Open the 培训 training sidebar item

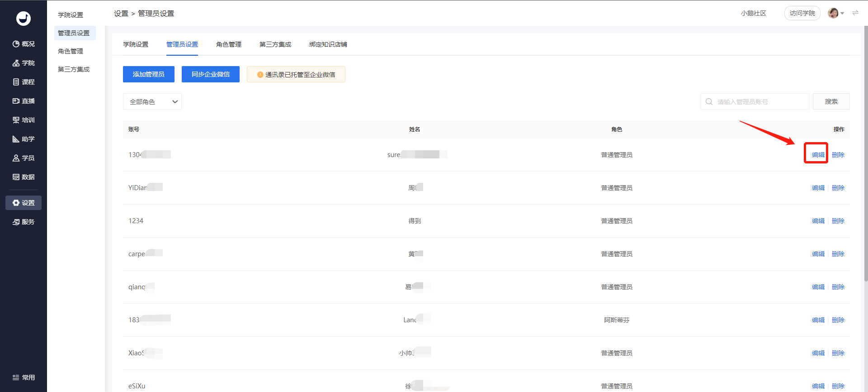(24, 120)
